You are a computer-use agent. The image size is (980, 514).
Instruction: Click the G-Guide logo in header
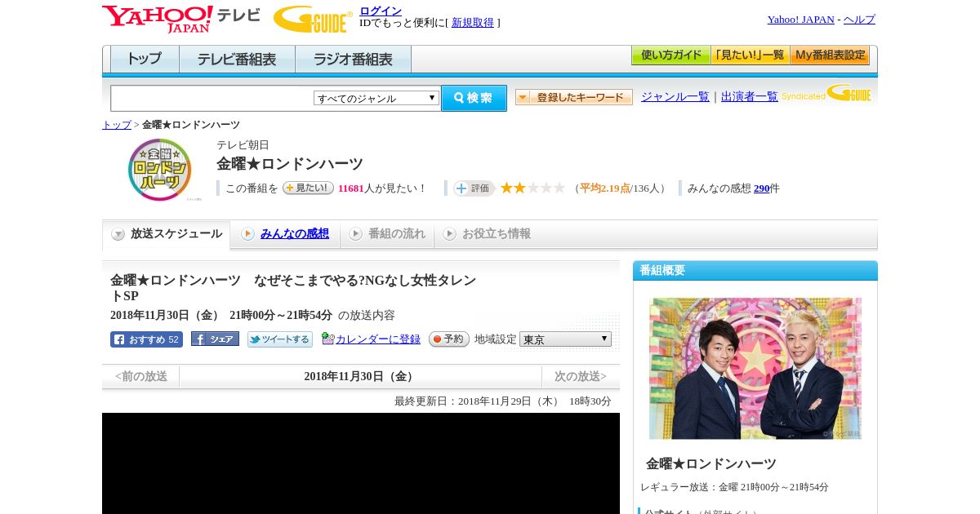click(313, 19)
